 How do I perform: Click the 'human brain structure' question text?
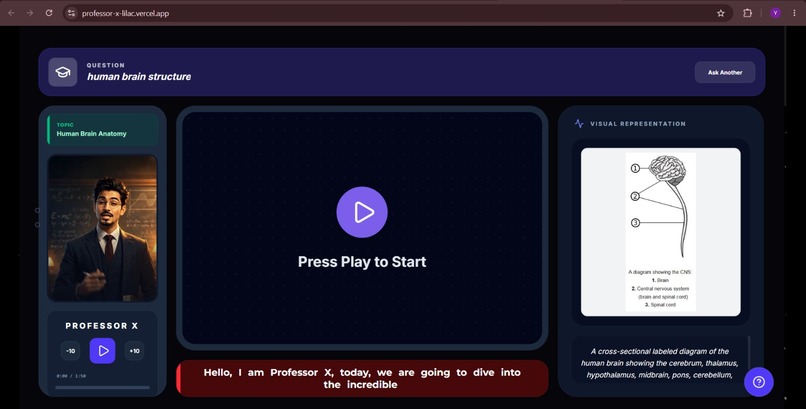tap(139, 77)
